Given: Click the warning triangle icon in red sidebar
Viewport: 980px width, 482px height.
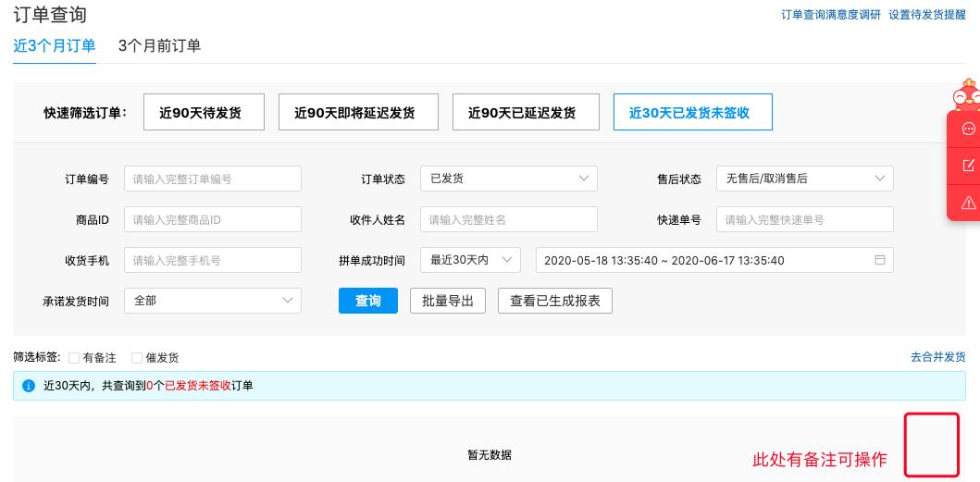Looking at the screenshot, I should point(968,203).
